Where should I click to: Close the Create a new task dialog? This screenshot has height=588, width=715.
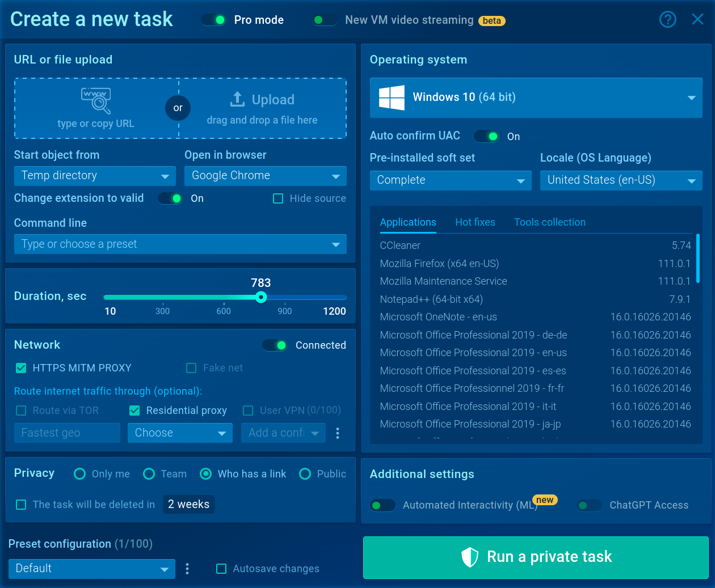(697, 20)
